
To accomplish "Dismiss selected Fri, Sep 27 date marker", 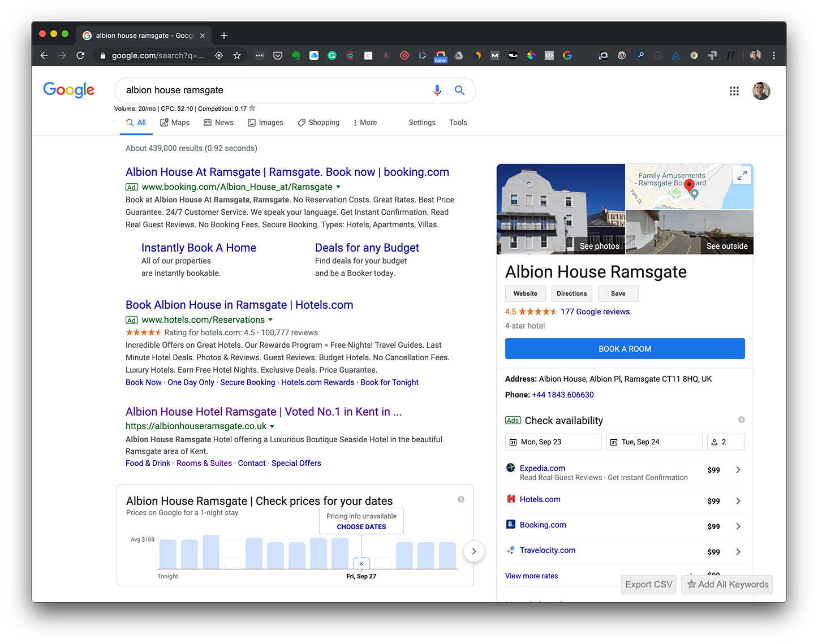I will coord(361,564).
